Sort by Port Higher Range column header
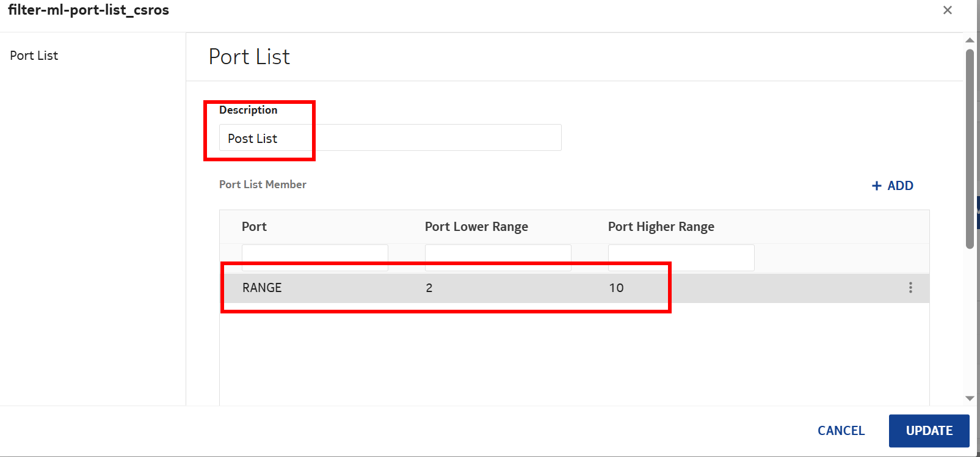Viewport: 980px width, 457px height. point(661,227)
